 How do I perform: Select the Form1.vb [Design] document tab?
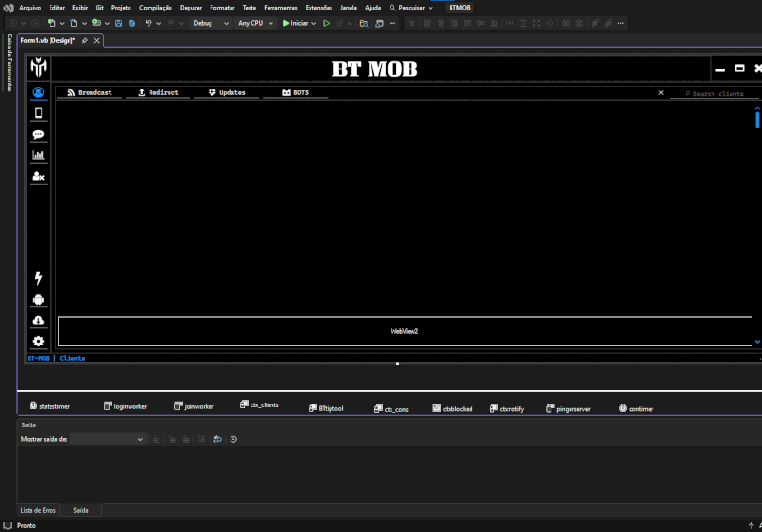click(x=48, y=40)
